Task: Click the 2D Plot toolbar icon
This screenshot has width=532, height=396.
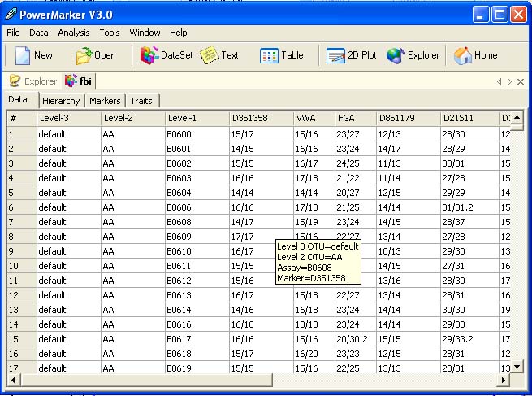Action: [x=335, y=55]
